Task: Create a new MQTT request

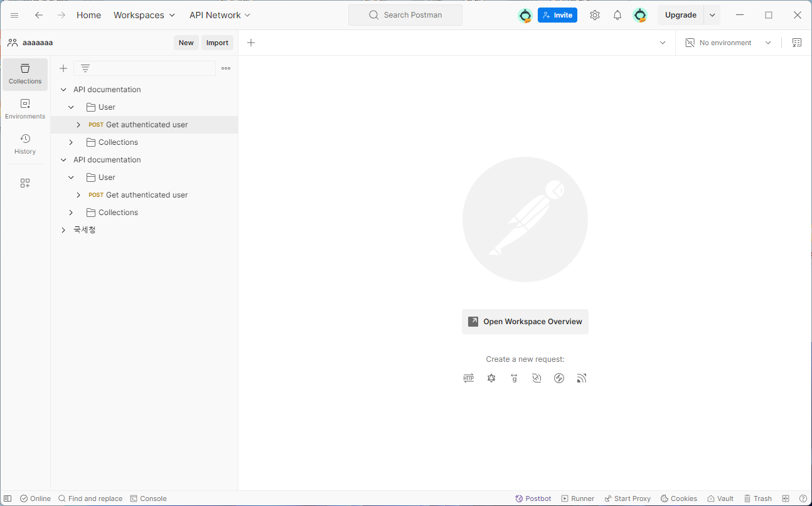Action: point(582,378)
